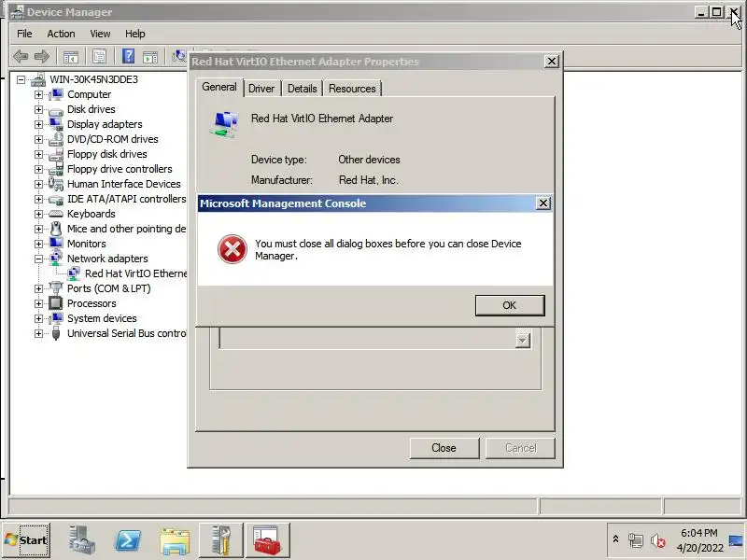This screenshot has width=747, height=560.
Task: Select the Processors chip icon
Action: click(x=56, y=303)
